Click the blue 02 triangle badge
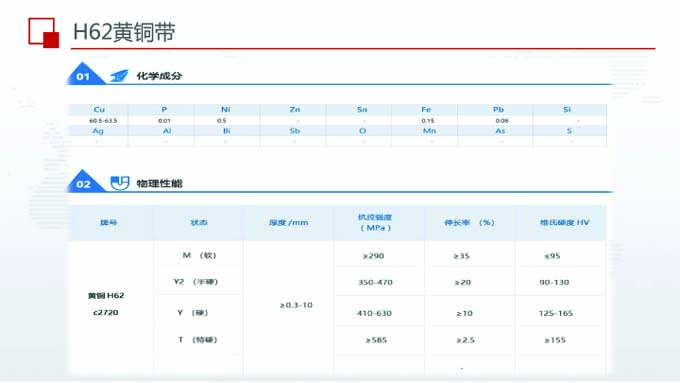Screen dimensions: 680x383 85,181
